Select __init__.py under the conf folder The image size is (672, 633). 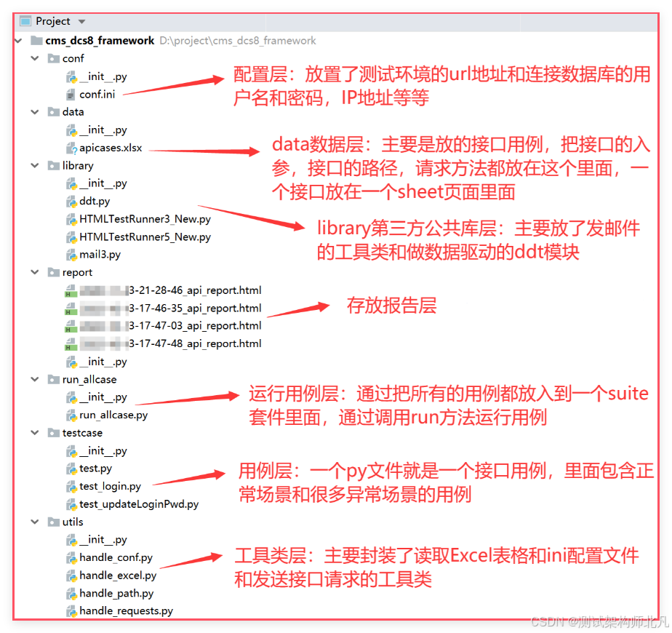(x=103, y=77)
